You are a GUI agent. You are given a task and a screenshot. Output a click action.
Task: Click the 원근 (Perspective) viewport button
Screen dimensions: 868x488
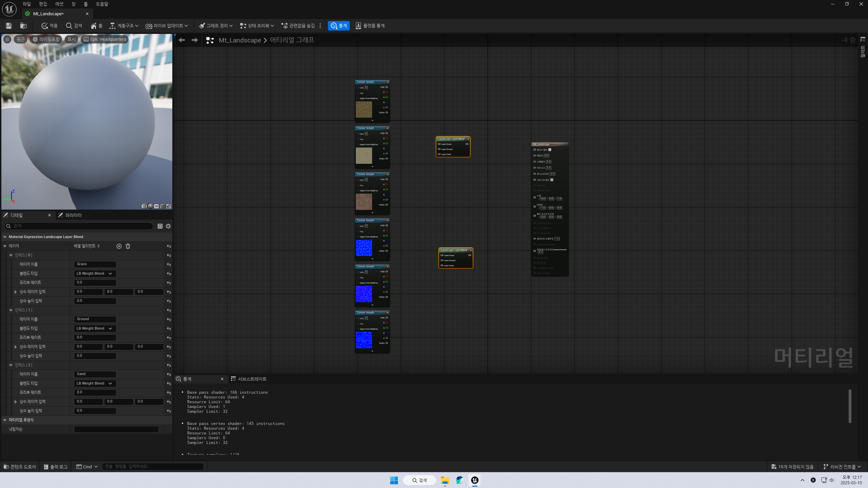(20, 39)
